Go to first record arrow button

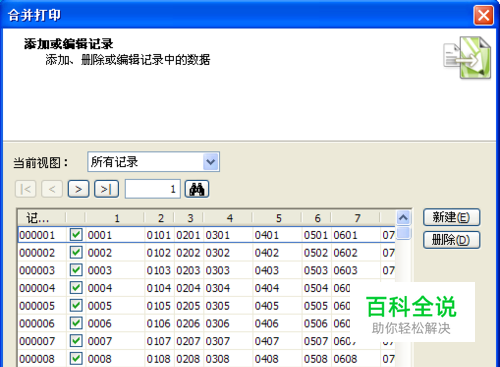26,189
